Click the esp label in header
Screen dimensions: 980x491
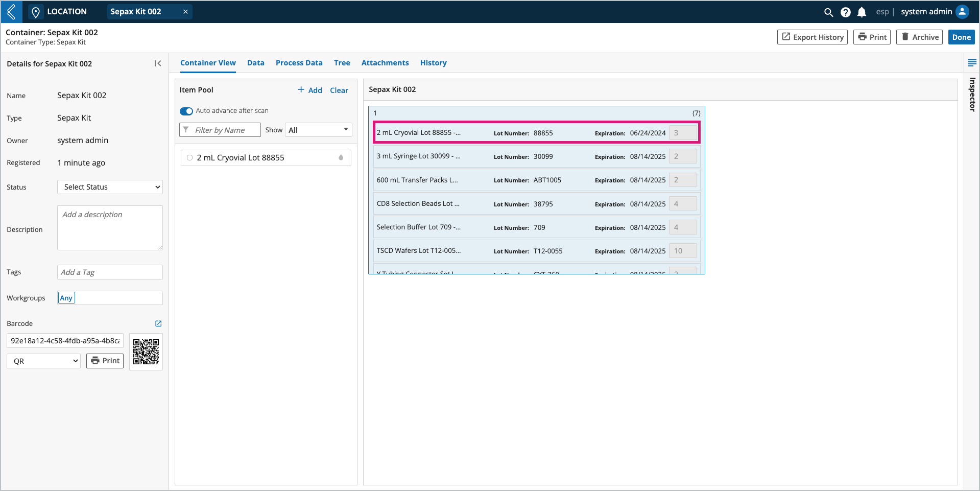click(x=882, y=12)
